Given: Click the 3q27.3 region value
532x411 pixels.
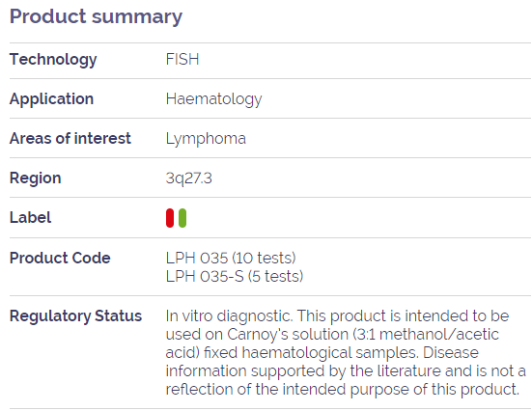Looking at the screenshot, I should [x=188, y=178].
